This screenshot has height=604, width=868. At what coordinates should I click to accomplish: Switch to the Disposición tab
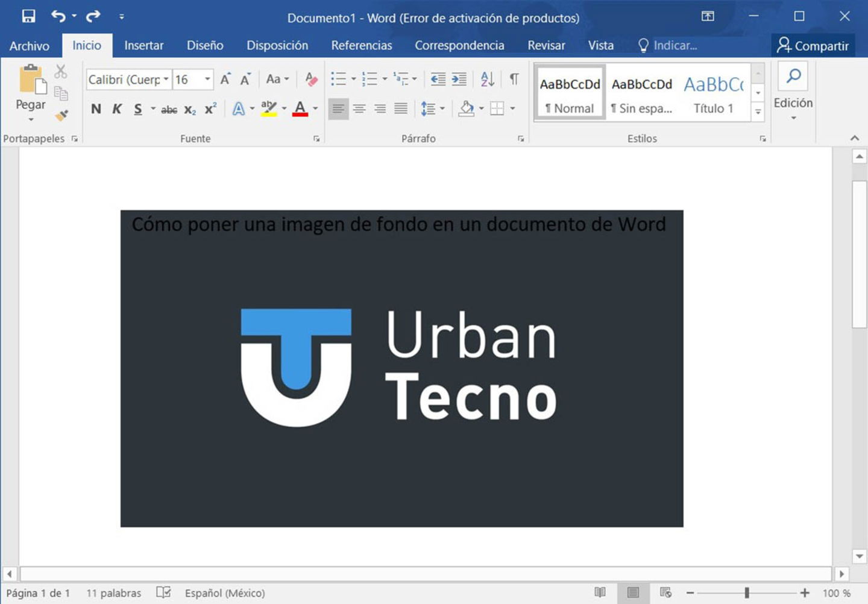pyautogui.click(x=277, y=46)
